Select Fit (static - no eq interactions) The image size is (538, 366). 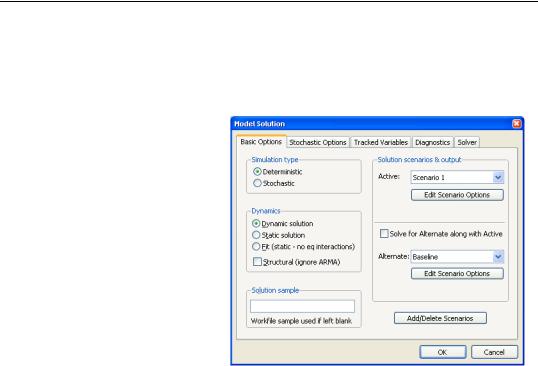(x=304, y=247)
